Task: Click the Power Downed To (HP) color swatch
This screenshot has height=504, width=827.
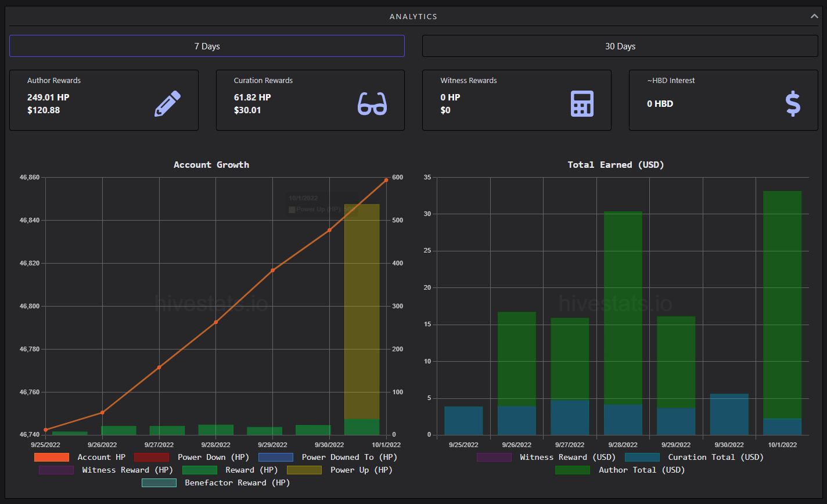Action: point(275,457)
